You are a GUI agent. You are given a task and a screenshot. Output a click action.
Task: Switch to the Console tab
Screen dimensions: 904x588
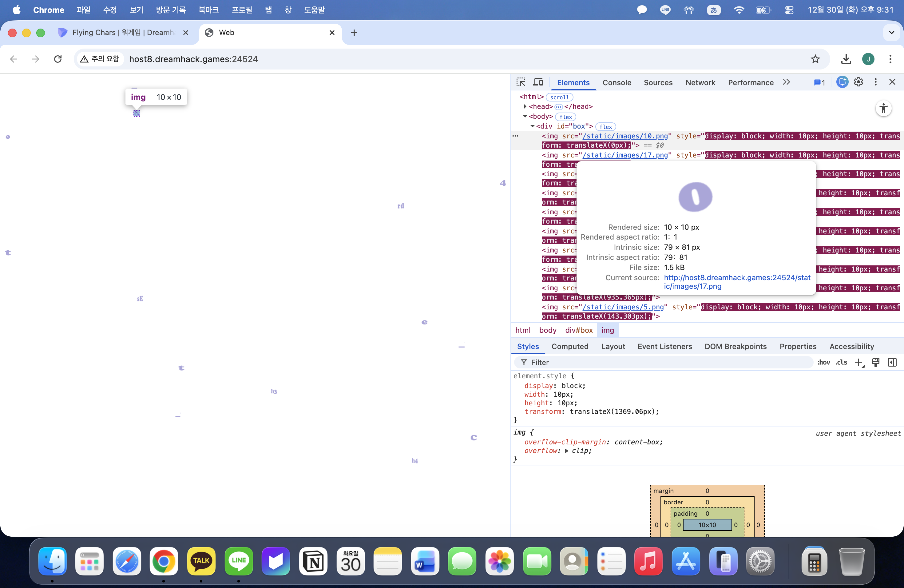617,82
